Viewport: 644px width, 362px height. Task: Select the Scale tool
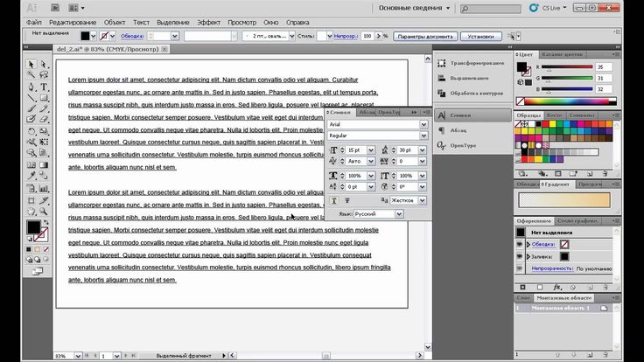pyautogui.click(x=44, y=131)
